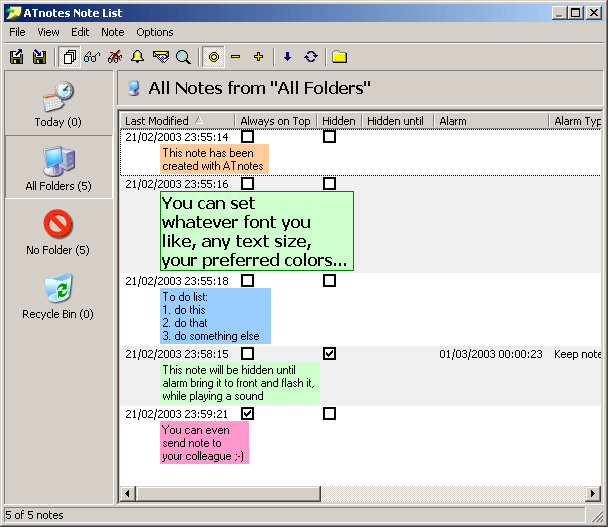Click the blue refresh arrows icon
Image resolution: width=608 pixels, height=527 pixels.
(311, 57)
